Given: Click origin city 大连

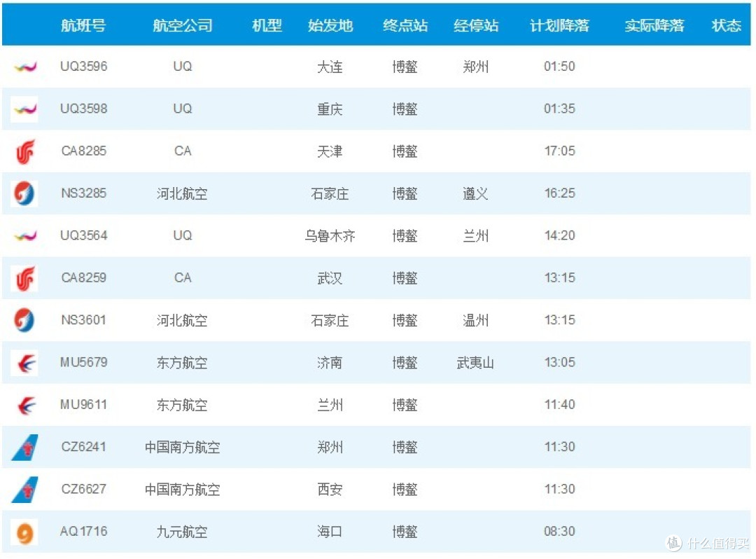Looking at the screenshot, I should coord(330,67).
